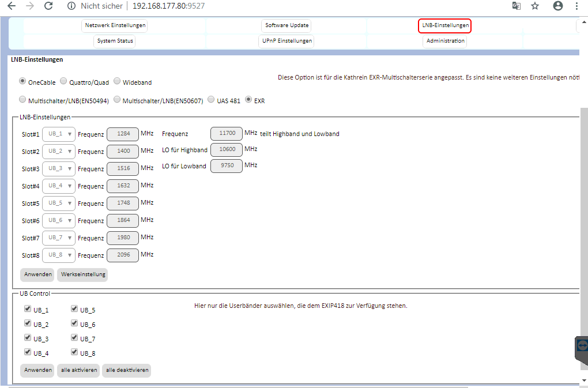Open the Slot#1 UB_1 dropdown
Viewport: 588px width, 388px height.
click(x=59, y=134)
